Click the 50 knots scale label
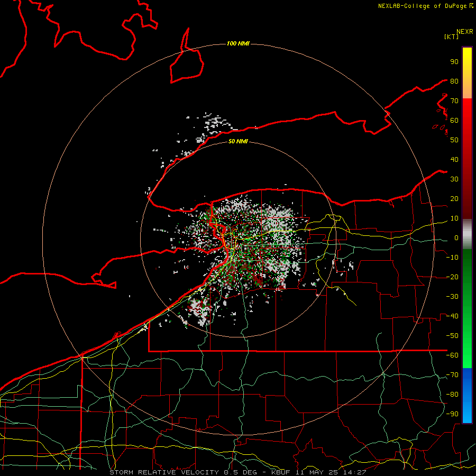This screenshot has width=476, height=476. coord(454,140)
